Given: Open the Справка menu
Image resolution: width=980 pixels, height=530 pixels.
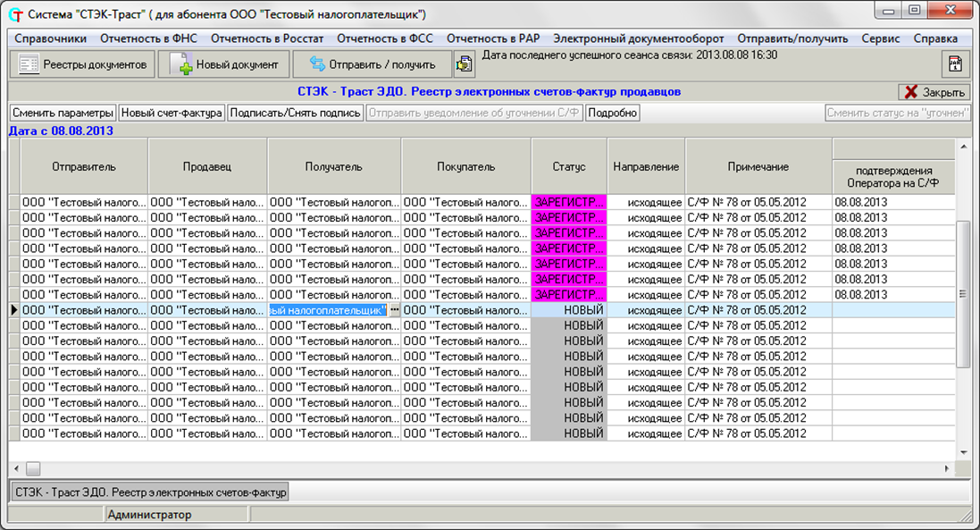Looking at the screenshot, I should pos(935,38).
